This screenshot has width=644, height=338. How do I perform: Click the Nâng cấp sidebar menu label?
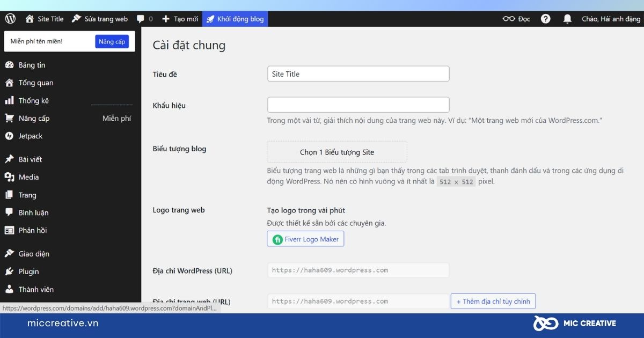pos(34,118)
